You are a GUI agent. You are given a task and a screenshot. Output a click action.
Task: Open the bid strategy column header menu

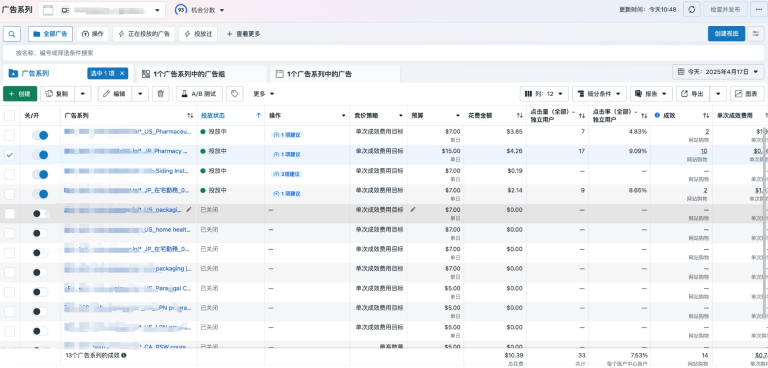click(x=401, y=116)
